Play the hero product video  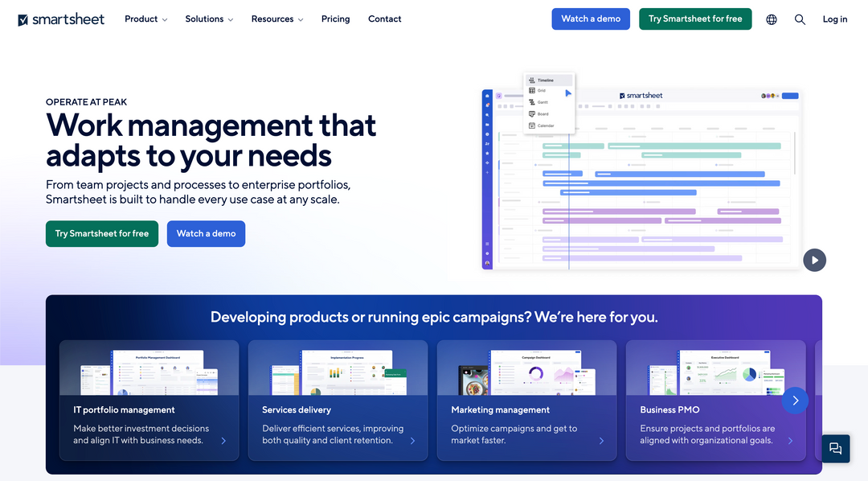pyautogui.click(x=814, y=260)
